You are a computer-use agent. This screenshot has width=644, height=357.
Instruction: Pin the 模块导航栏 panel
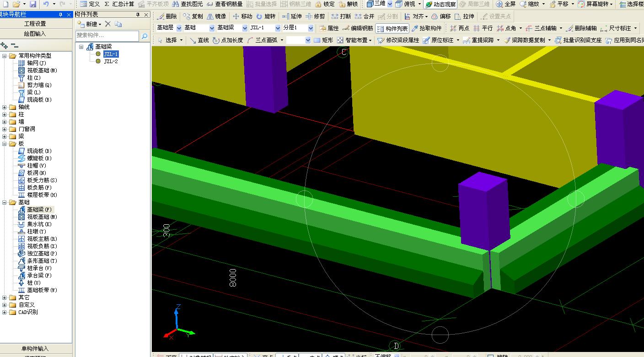pos(61,15)
